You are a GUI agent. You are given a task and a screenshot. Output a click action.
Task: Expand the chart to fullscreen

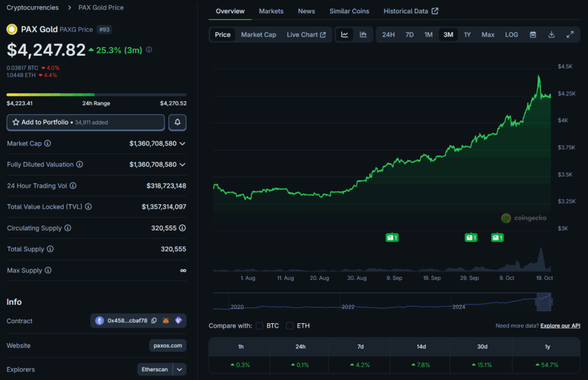point(570,34)
